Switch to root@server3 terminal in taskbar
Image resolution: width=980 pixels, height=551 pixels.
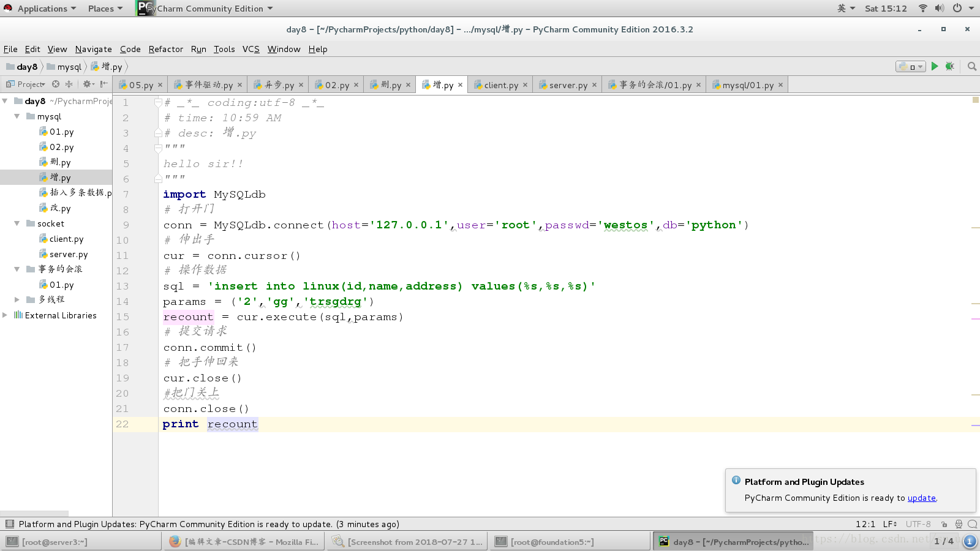point(82,542)
